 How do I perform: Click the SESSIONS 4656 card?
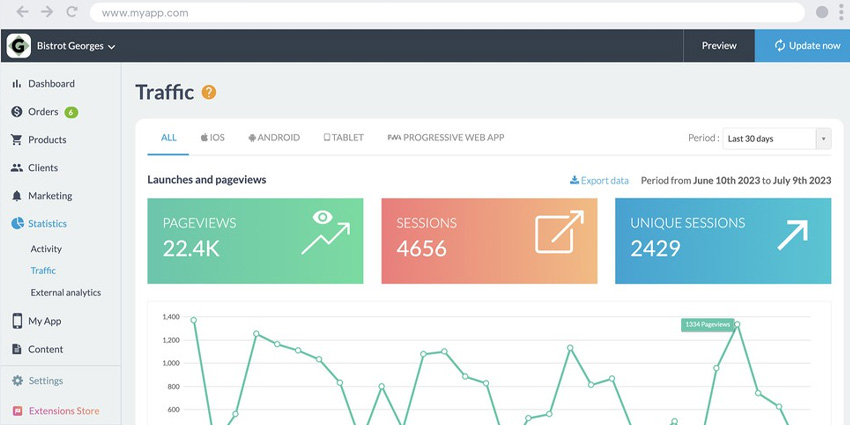pyautogui.click(x=490, y=241)
